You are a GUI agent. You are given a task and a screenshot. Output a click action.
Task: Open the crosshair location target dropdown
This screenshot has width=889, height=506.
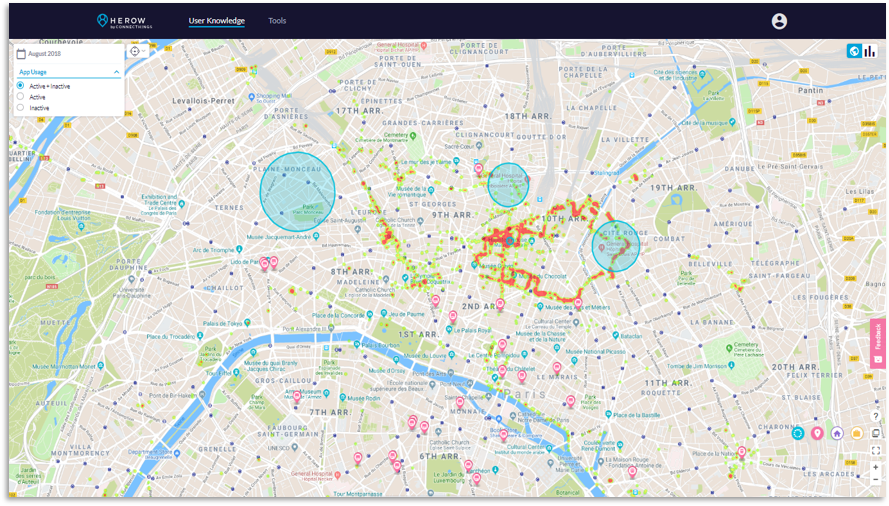[x=136, y=51]
